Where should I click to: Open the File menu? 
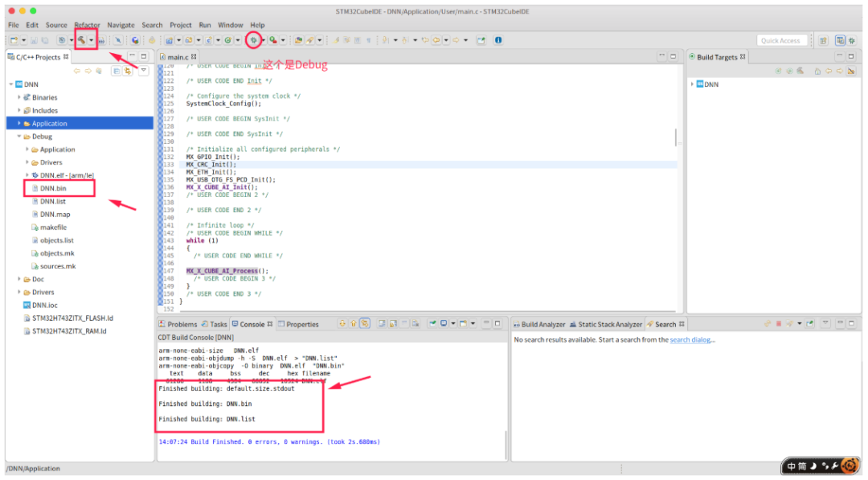(x=14, y=25)
